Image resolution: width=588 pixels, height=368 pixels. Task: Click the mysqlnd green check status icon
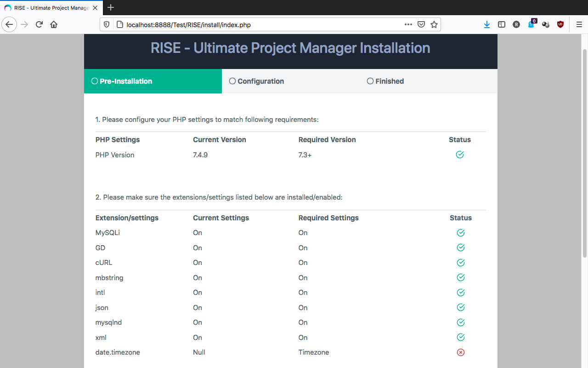(461, 322)
